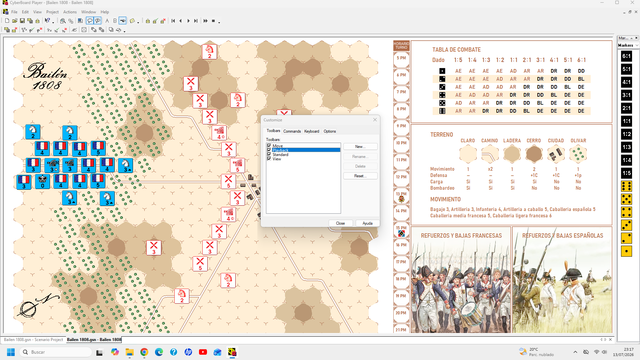640x360 pixels.
Task: Expand the arrow beside the help icon
Action: point(53,22)
